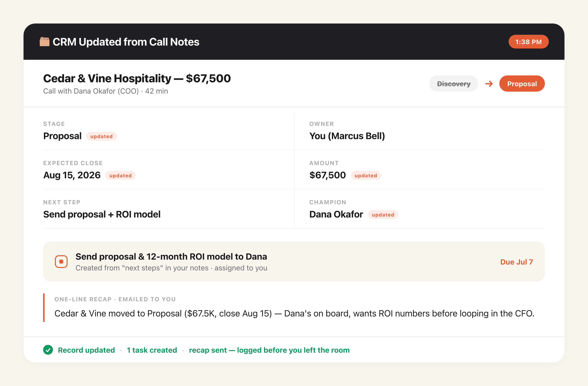Click the updated badge next to Stage

click(102, 136)
